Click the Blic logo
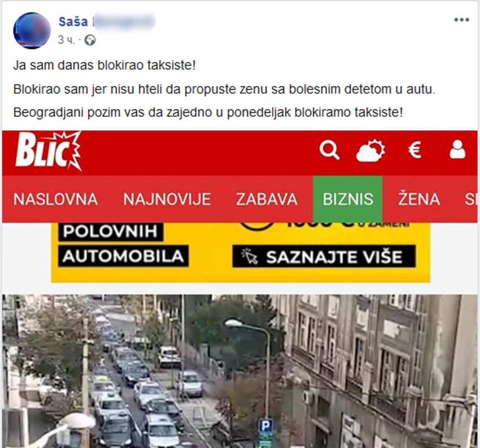Viewport: 480px width, 448px height. pos(48,151)
